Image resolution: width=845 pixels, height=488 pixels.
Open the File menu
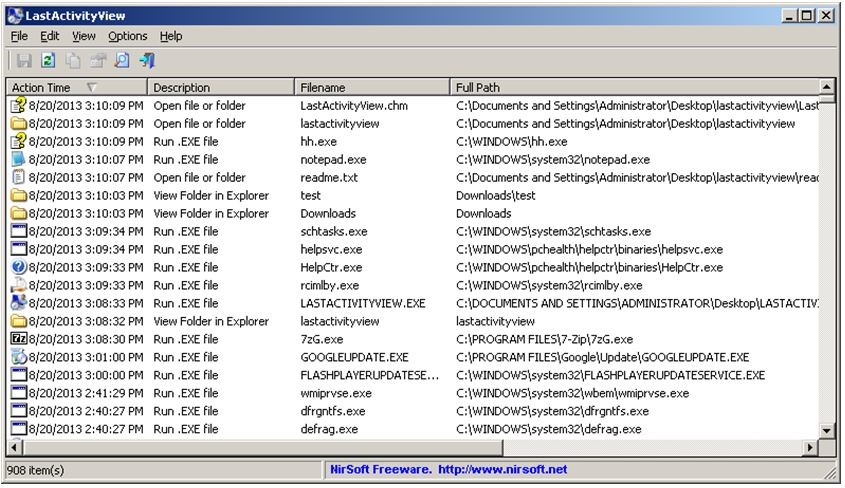19,36
